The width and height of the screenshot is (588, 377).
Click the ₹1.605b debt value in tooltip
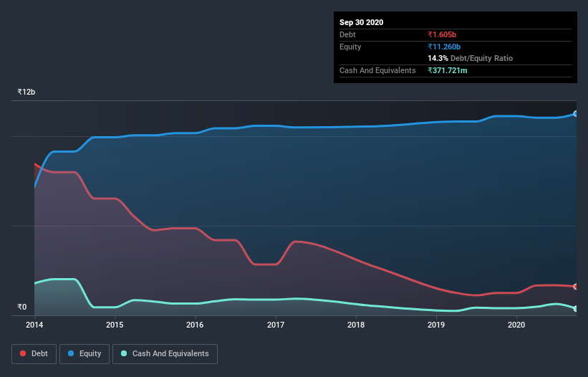coord(442,34)
